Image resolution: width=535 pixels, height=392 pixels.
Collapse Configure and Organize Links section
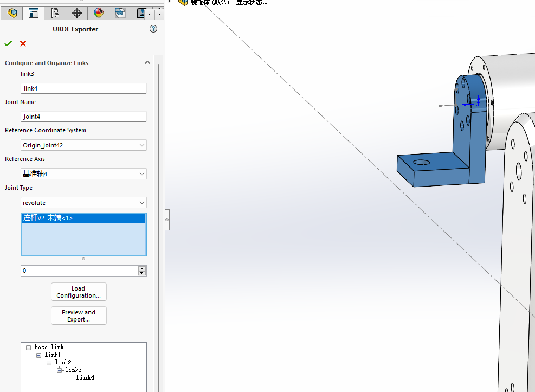(x=147, y=63)
